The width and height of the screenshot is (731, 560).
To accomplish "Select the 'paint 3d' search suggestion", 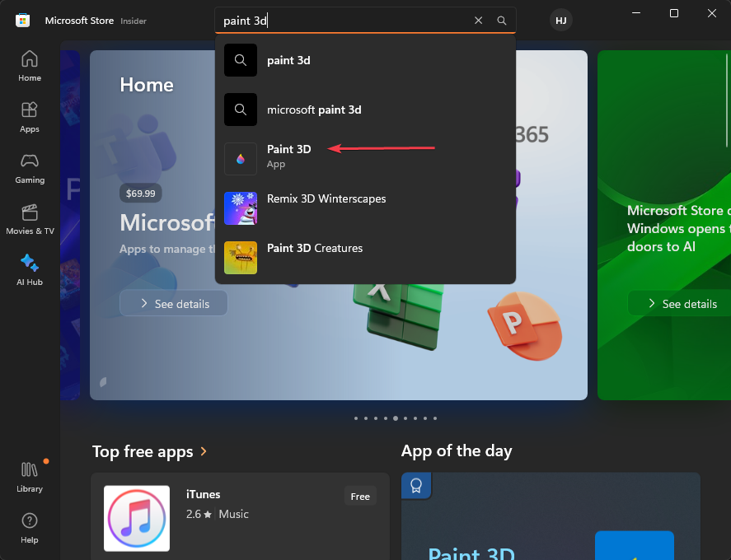I will [366, 60].
